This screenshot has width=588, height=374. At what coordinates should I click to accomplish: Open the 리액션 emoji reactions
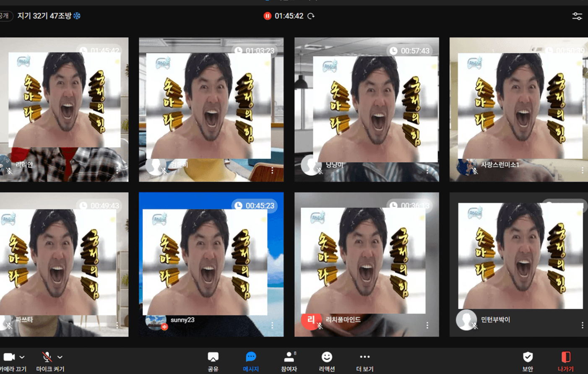pos(327,358)
